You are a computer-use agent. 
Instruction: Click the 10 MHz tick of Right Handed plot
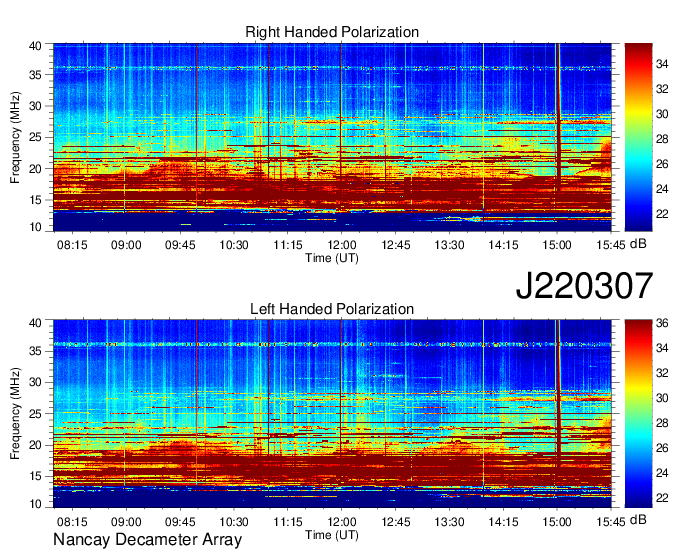click(x=35, y=227)
